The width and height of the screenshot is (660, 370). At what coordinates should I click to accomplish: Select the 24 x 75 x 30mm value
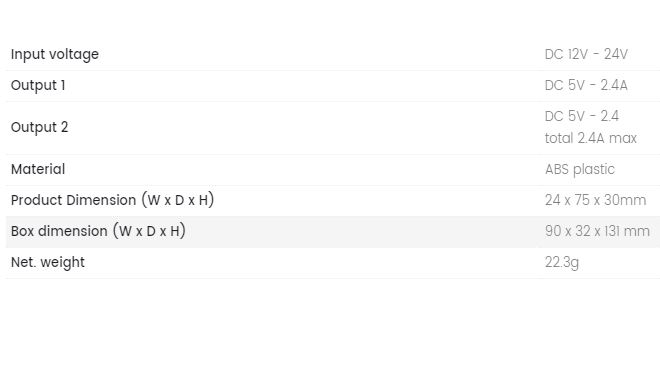[x=595, y=200]
